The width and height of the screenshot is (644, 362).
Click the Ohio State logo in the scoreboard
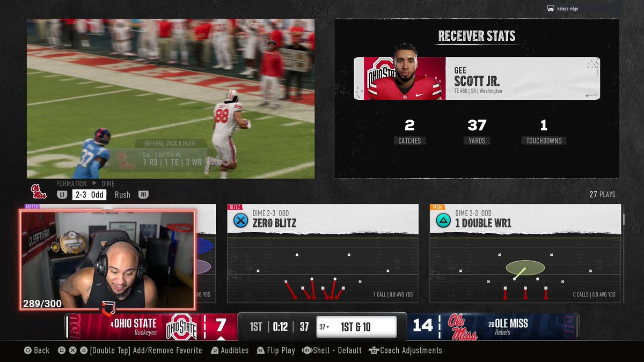tap(181, 327)
